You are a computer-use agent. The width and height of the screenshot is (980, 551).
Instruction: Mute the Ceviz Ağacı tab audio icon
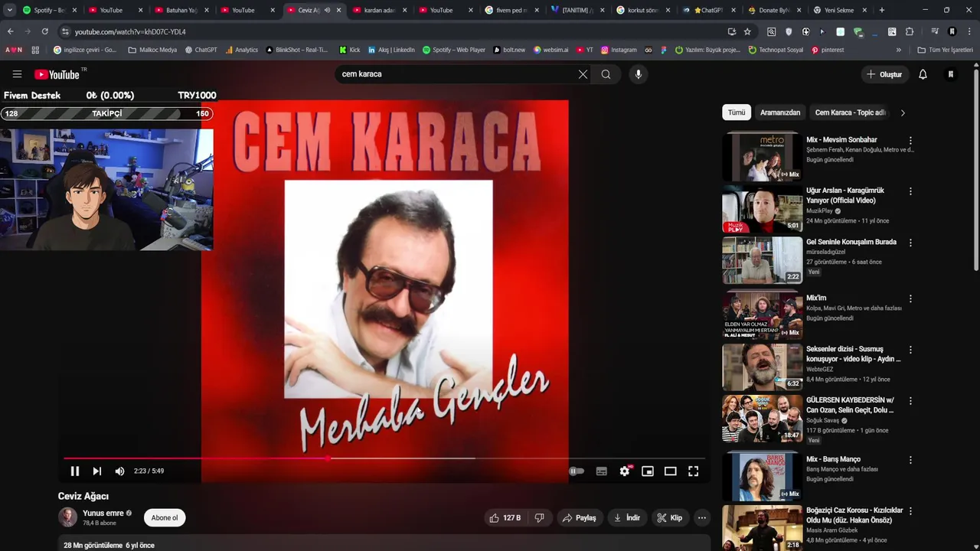tap(327, 10)
